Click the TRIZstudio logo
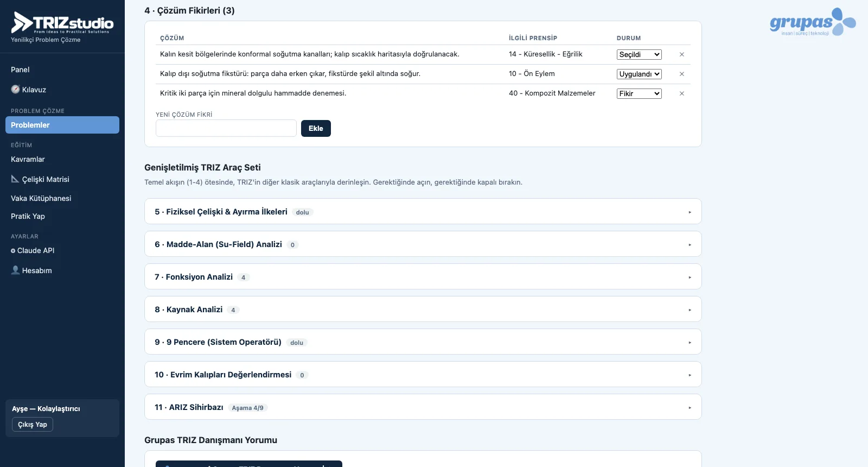Screen dimensions: 868x467 (62, 23)
